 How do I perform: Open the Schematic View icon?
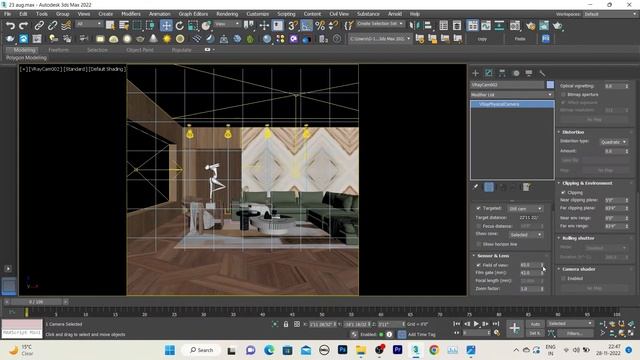(x=499, y=26)
